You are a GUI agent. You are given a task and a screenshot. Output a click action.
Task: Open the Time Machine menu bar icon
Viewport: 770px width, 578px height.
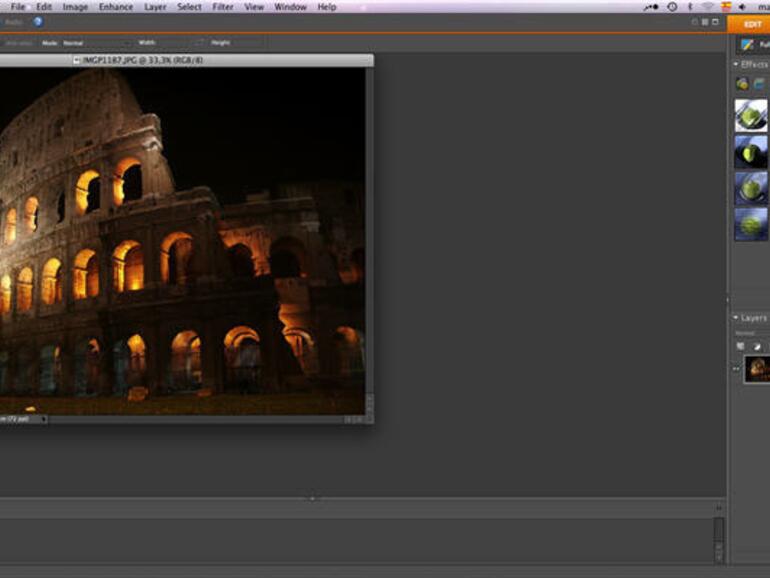coord(672,7)
